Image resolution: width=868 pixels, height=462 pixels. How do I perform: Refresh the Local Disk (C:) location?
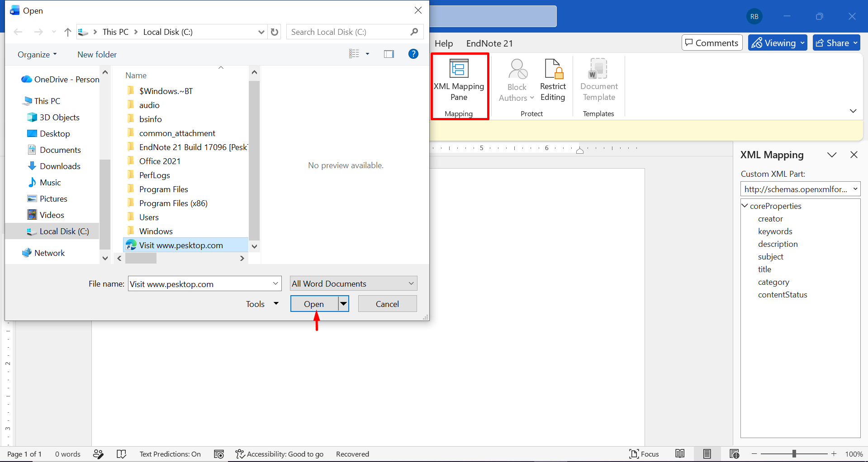pos(274,32)
